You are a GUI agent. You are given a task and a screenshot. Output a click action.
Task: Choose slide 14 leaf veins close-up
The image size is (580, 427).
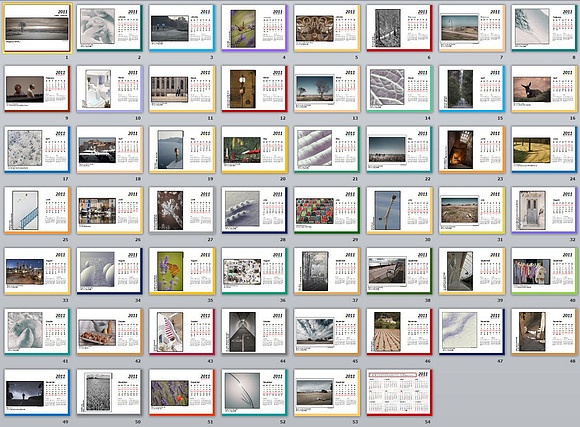(x=399, y=89)
